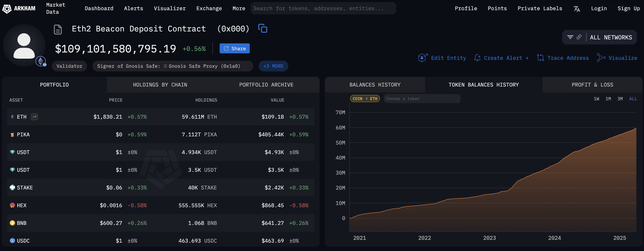Click the 2024 marker on chart axis

(x=554, y=238)
